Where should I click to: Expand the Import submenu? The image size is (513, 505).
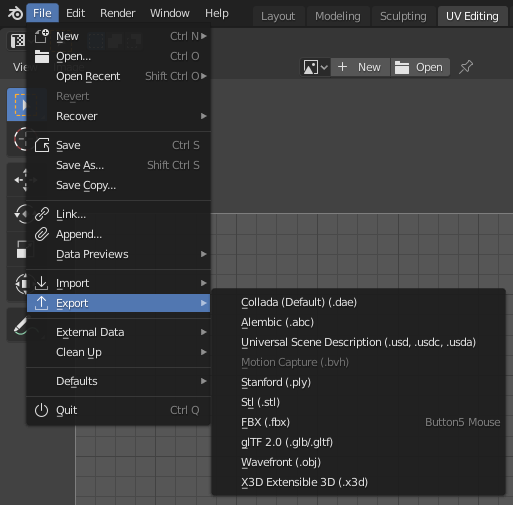118,283
